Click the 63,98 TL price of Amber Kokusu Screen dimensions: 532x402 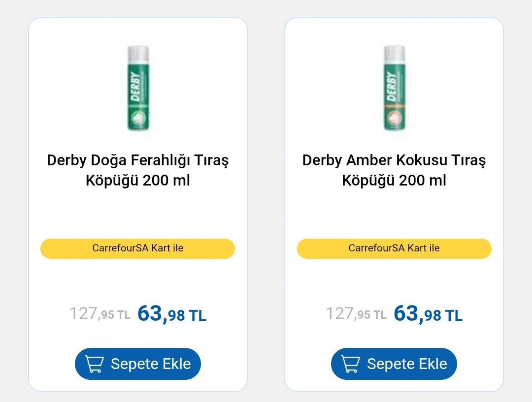[x=428, y=313]
